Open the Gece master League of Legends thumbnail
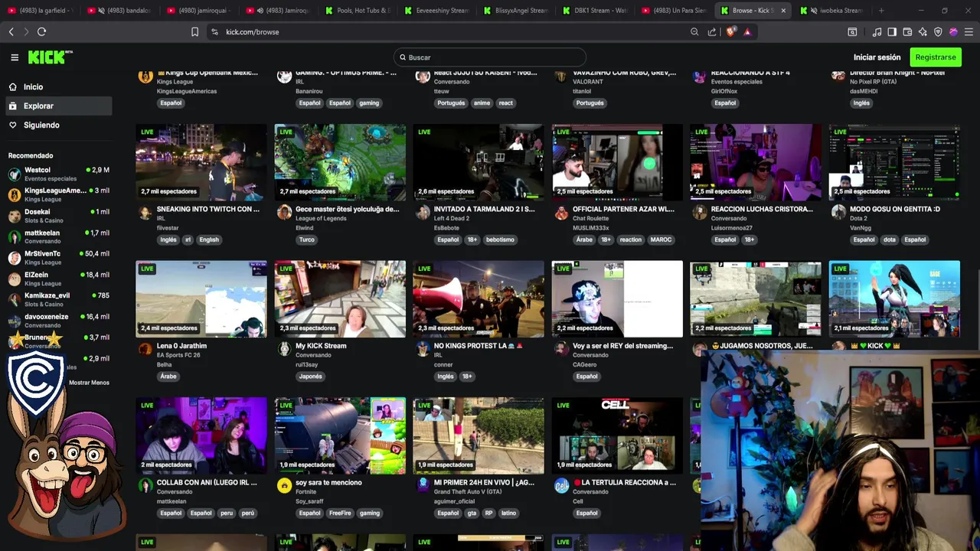The width and height of the screenshot is (980, 551). (x=340, y=161)
